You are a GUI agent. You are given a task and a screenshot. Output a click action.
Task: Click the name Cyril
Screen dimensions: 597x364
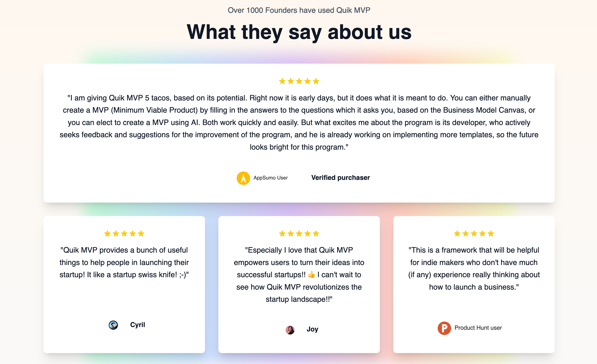point(137,325)
